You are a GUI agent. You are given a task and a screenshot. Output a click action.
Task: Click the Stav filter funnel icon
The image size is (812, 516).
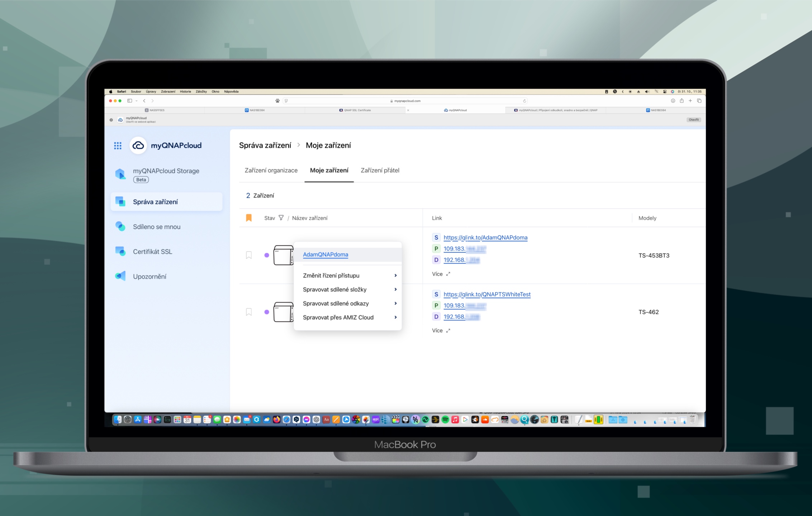(x=281, y=218)
